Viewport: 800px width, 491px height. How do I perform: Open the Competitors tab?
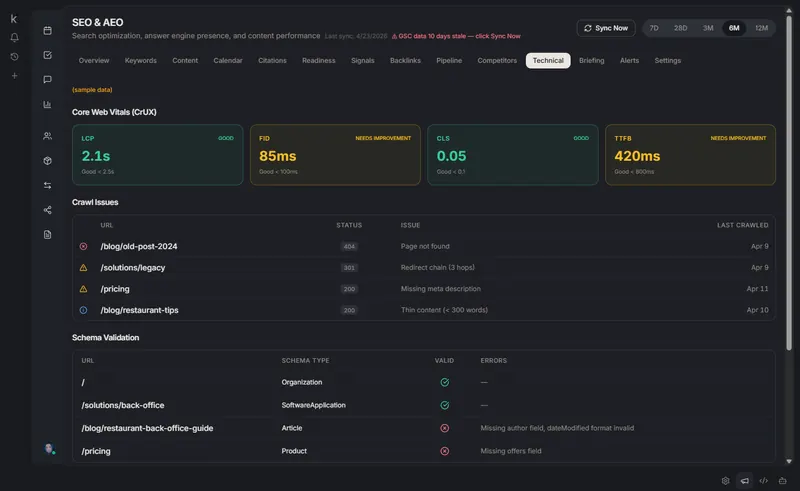[x=497, y=60]
